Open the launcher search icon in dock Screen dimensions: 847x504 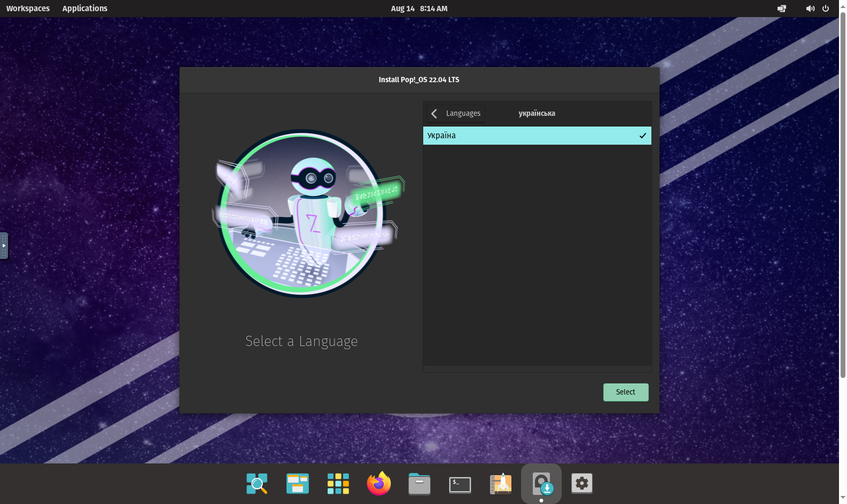pos(257,484)
